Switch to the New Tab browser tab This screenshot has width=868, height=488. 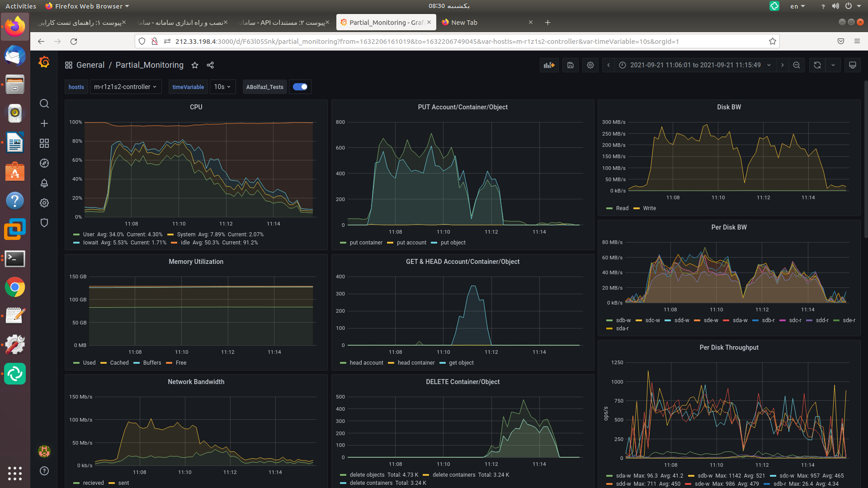464,23
